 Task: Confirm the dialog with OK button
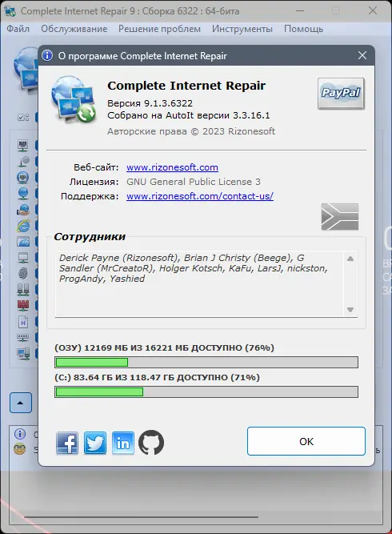pos(306,441)
